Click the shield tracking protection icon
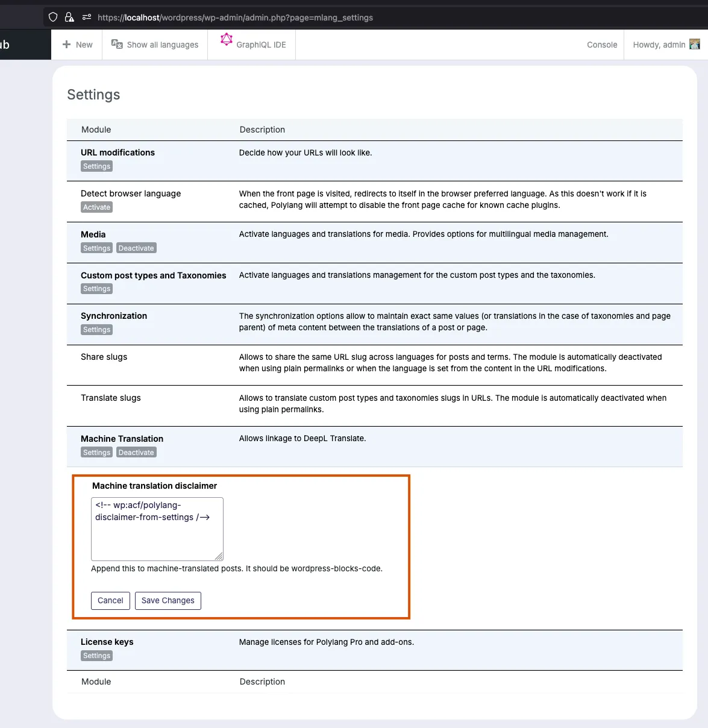The image size is (708, 728). click(53, 17)
